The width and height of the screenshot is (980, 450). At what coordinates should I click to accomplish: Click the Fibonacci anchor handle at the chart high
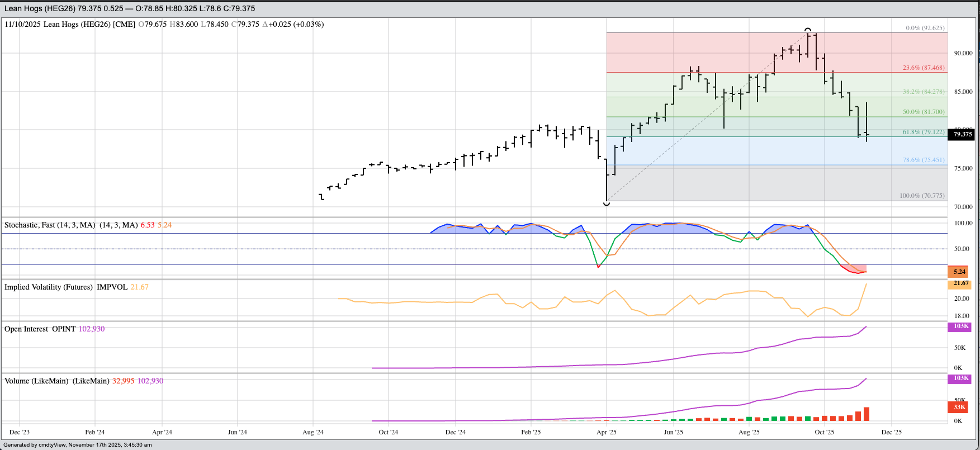click(x=808, y=30)
